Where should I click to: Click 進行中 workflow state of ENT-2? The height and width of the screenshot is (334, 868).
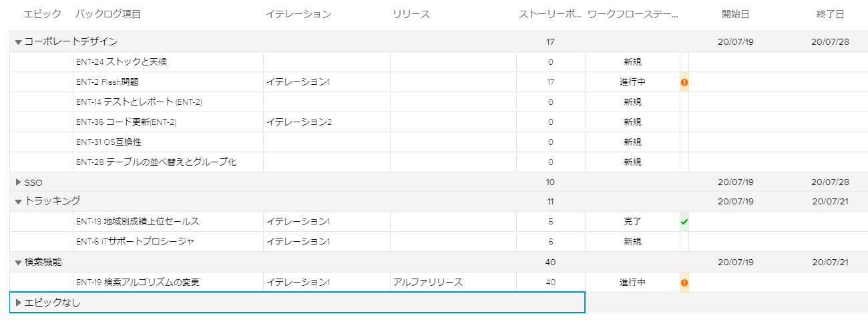click(x=632, y=82)
